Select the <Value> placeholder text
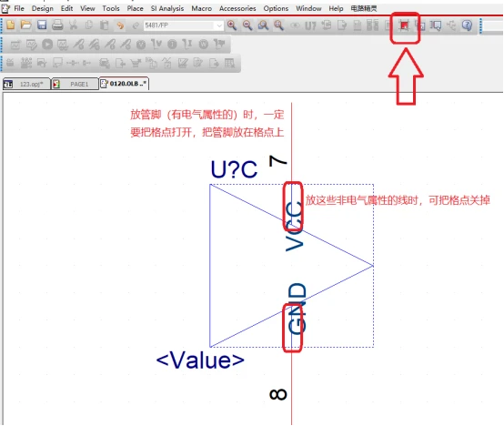The height and width of the screenshot is (426, 504). click(200, 360)
